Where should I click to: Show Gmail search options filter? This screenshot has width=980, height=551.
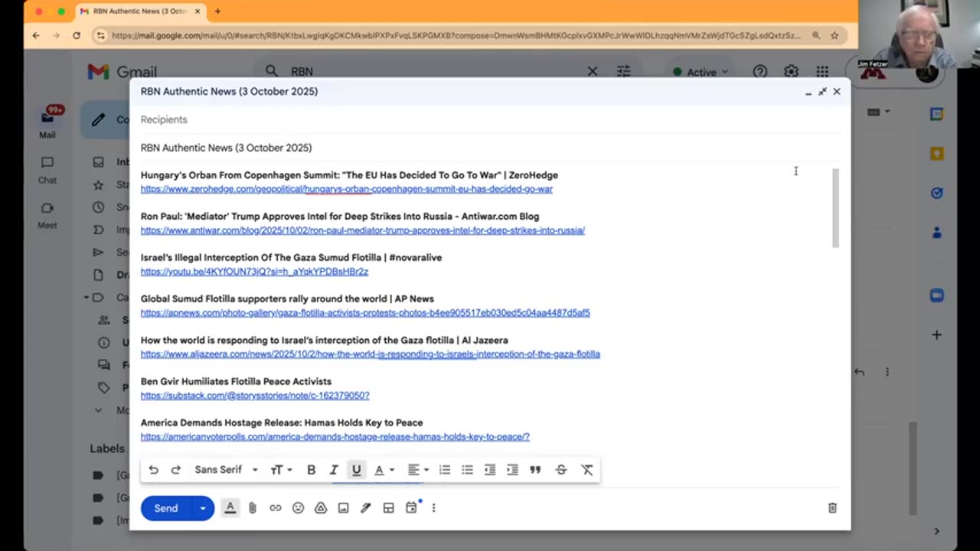(x=624, y=71)
